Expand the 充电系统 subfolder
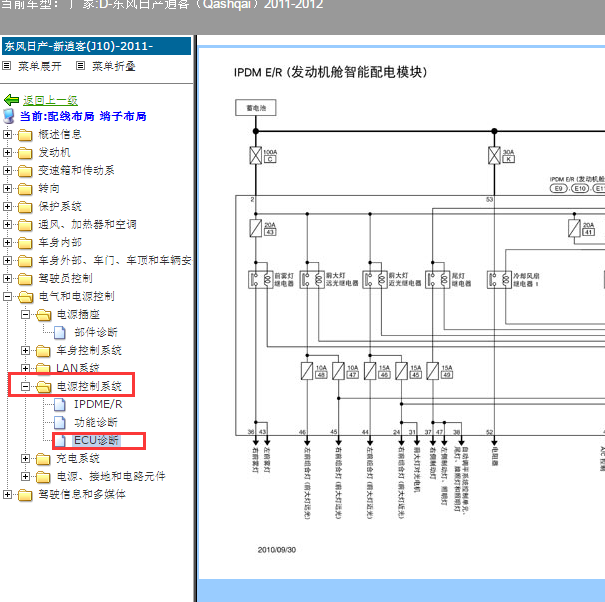 click(25, 458)
